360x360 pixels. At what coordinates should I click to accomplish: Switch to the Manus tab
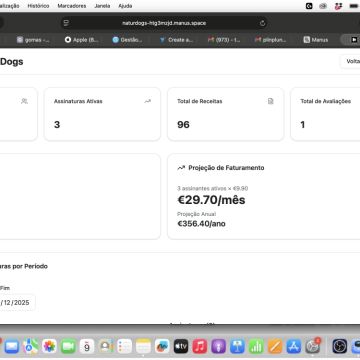tap(316, 40)
